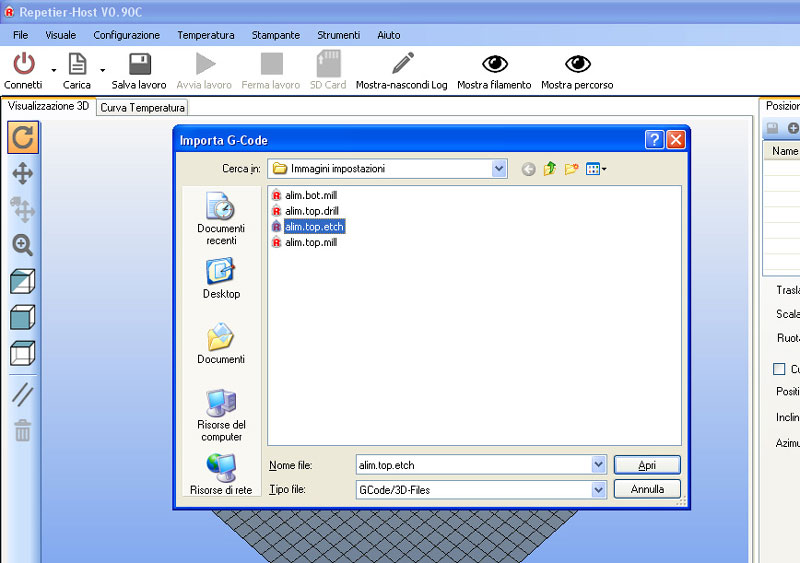The height and width of the screenshot is (563, 800).
Task: Toggle Mostra filamento eye icon
Action: pos(494,64)
